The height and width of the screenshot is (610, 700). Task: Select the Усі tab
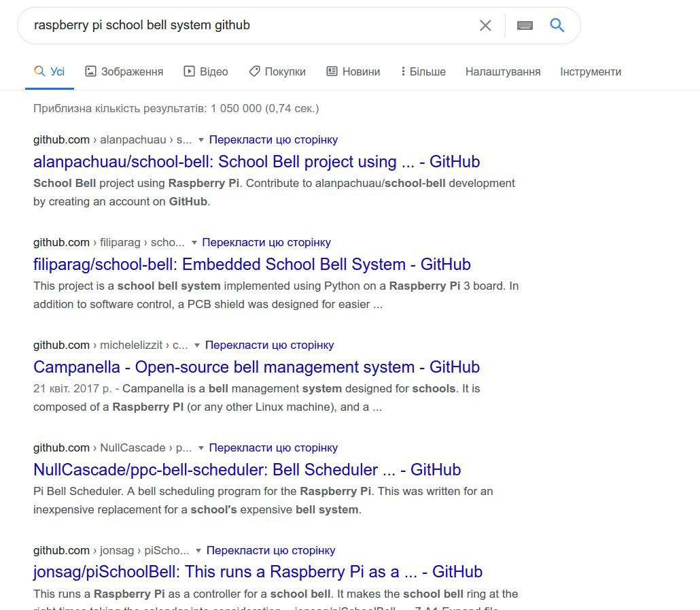(49, 71)
